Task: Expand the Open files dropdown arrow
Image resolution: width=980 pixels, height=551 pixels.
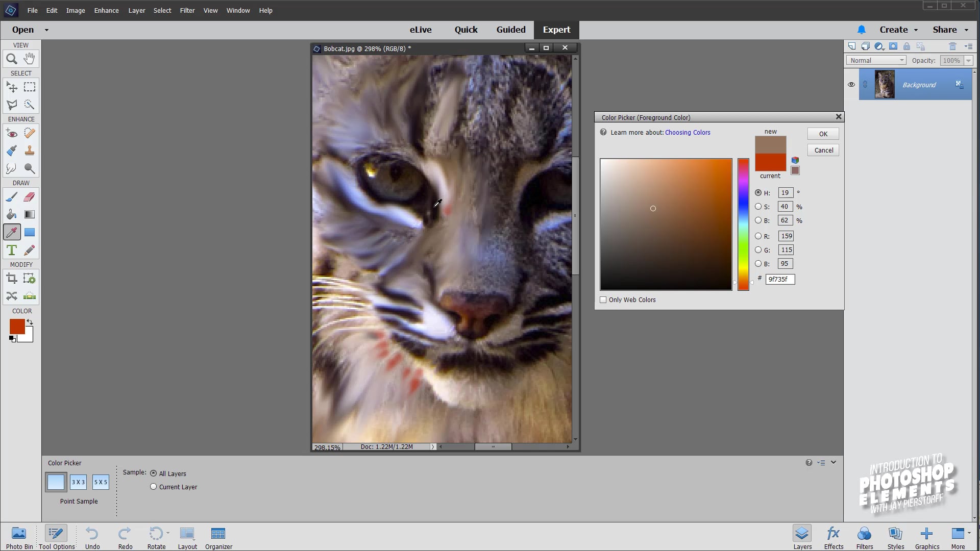Action: pos(46,30)
